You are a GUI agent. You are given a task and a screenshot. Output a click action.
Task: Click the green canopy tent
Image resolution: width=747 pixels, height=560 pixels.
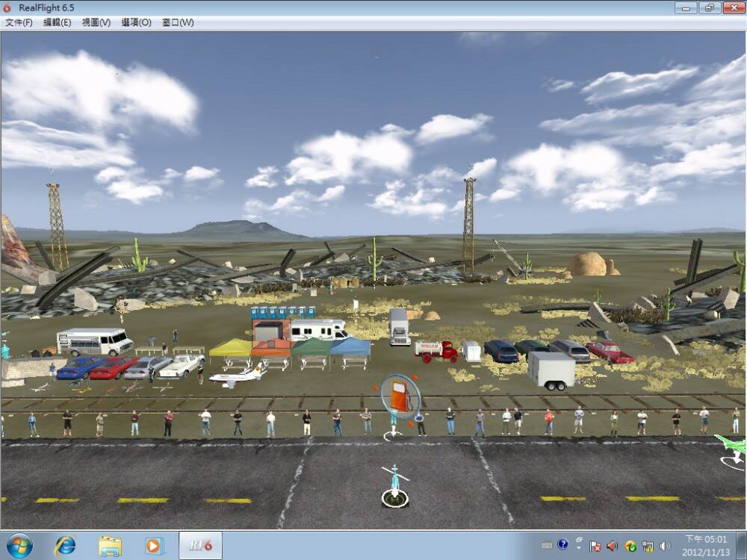click(312, 347)
